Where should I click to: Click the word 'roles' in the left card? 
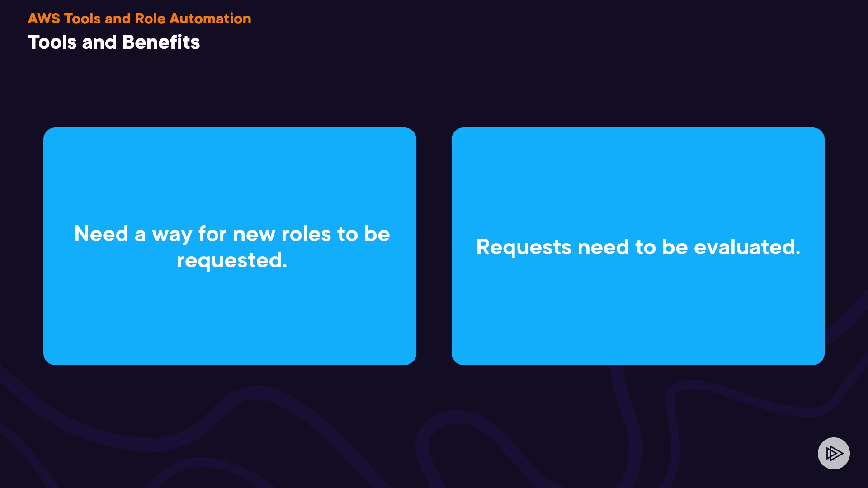pyautogui.click(x=306, y=234)
